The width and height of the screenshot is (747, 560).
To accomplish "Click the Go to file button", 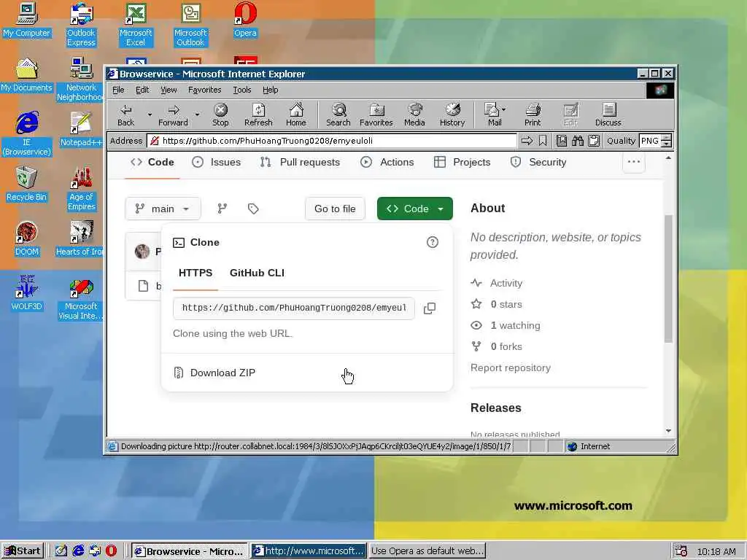I will [x=335, y=209].
